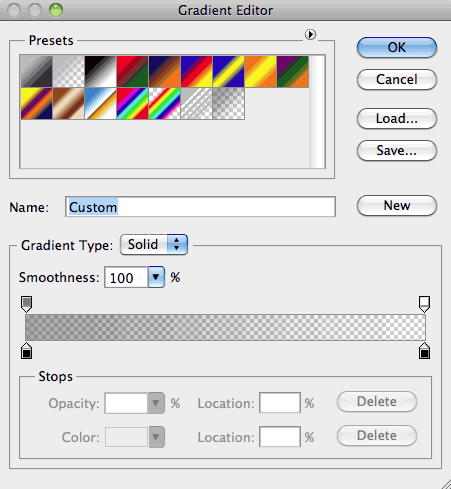This screenshot has width=451, height=489.
Task: Select the black-to-white gradient preset
Action: [x=100, y=72]
